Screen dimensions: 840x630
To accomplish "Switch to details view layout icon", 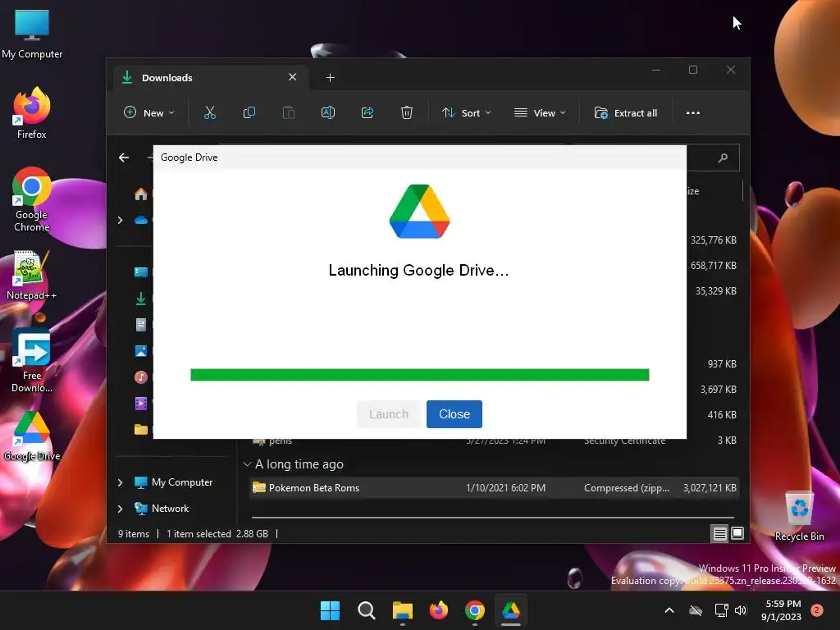I will [719, 533].
